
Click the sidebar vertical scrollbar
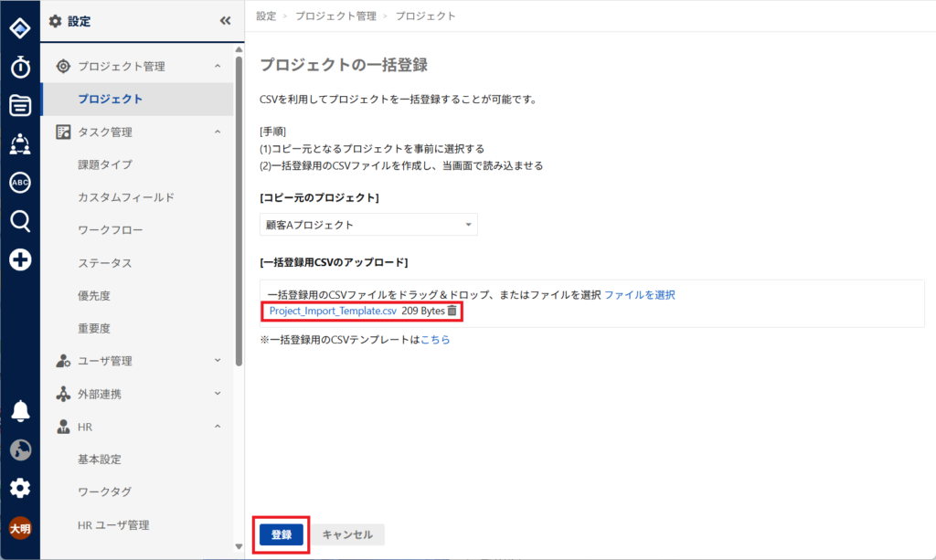[x=239, y=210]
